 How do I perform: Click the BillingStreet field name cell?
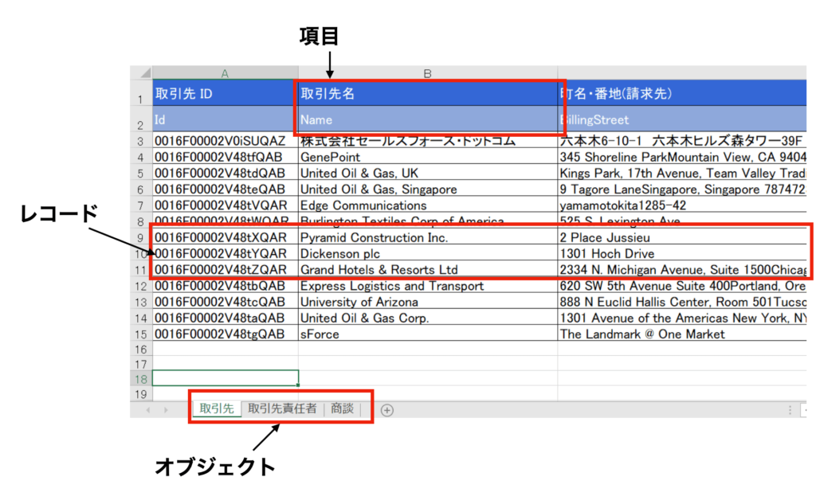(x=682, y=119)
